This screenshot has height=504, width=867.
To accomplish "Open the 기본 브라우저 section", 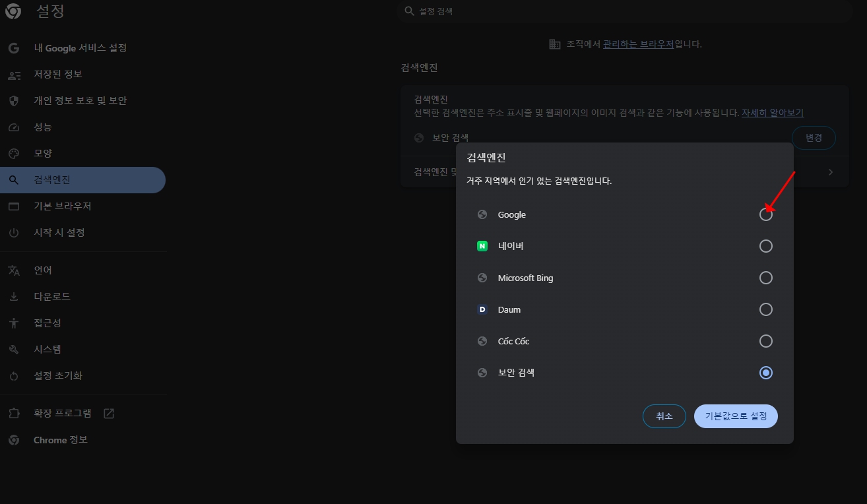I will tap(82, 206).
